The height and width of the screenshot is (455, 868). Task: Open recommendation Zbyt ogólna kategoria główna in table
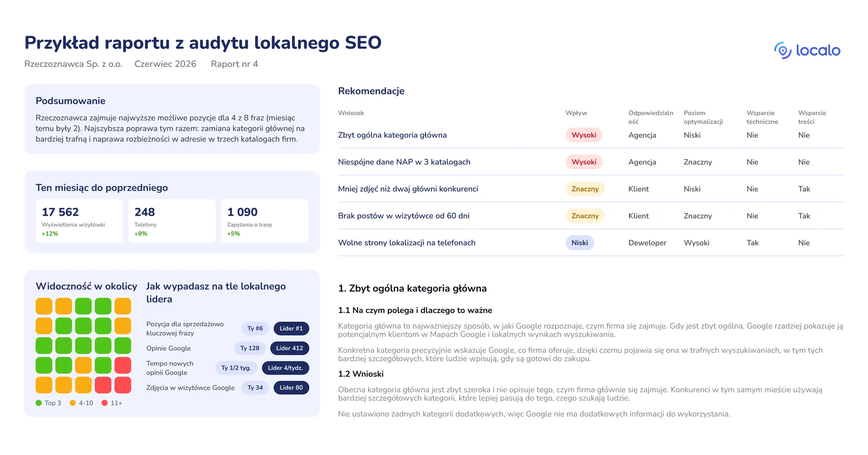coord(392,135)
